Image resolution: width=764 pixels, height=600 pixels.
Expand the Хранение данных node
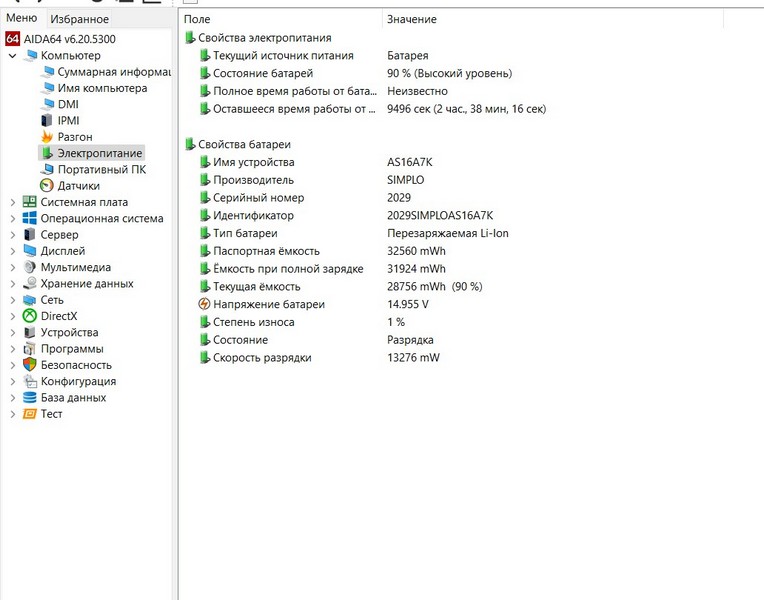point(12,284)
